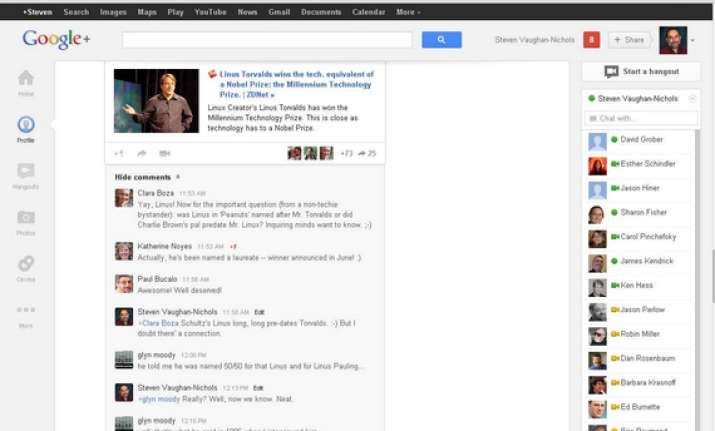The image size is (715, 431).
Task: Open the account dropdown arrow beside profile photo
Action: 693,40
